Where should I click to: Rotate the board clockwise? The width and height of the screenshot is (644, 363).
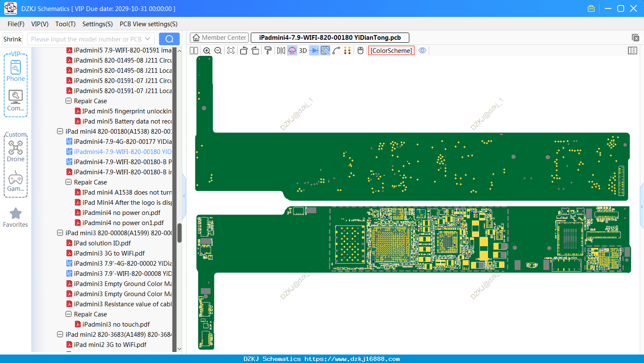click(x=255, y=51)
